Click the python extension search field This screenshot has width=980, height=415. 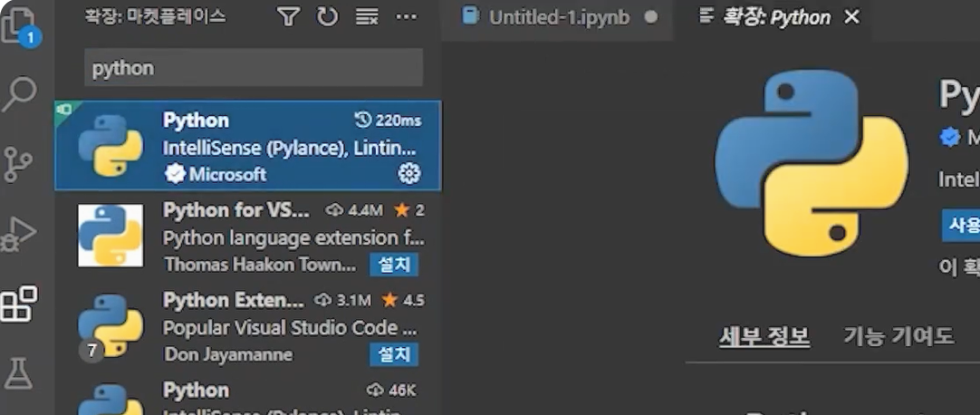point(254,67)
